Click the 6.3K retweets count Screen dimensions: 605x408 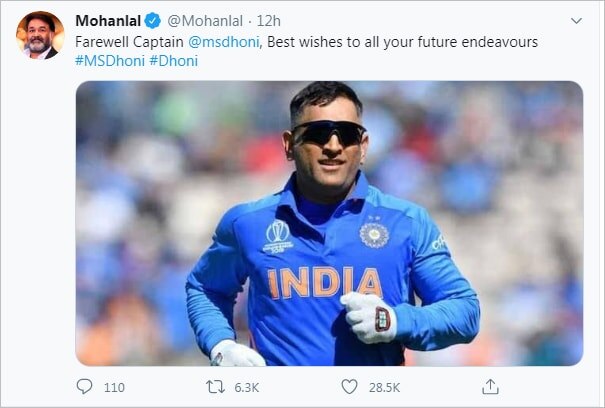pyautogui.click(x=246, y=388)
